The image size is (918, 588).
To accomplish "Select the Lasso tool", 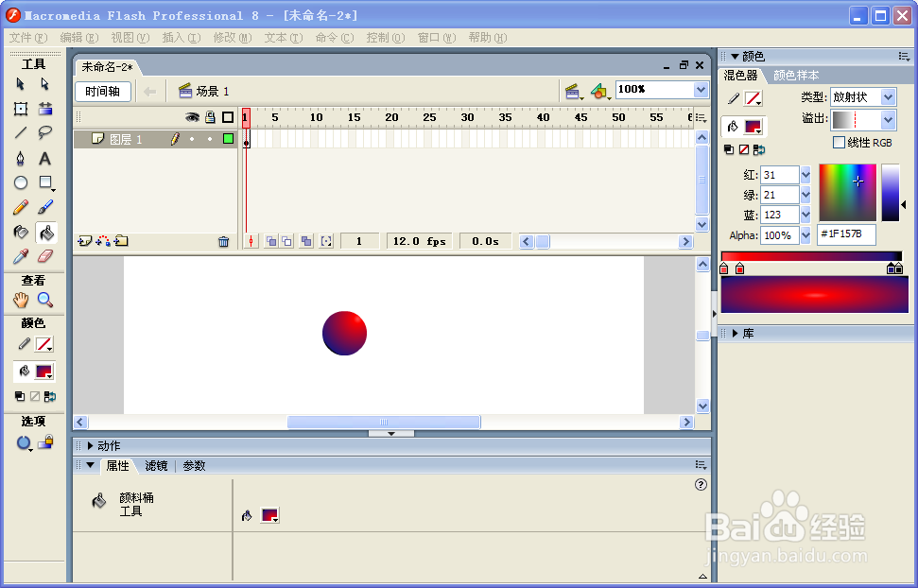I will (45, 133).
